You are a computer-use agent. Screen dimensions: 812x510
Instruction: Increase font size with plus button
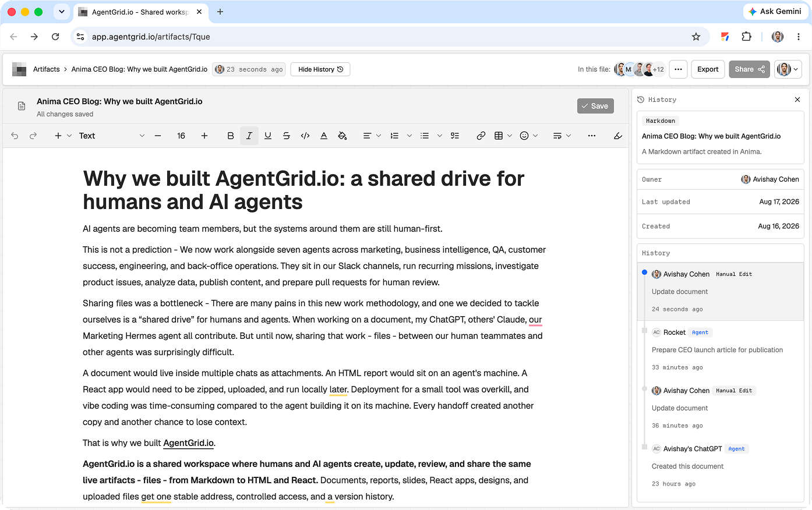click(204, 136)
